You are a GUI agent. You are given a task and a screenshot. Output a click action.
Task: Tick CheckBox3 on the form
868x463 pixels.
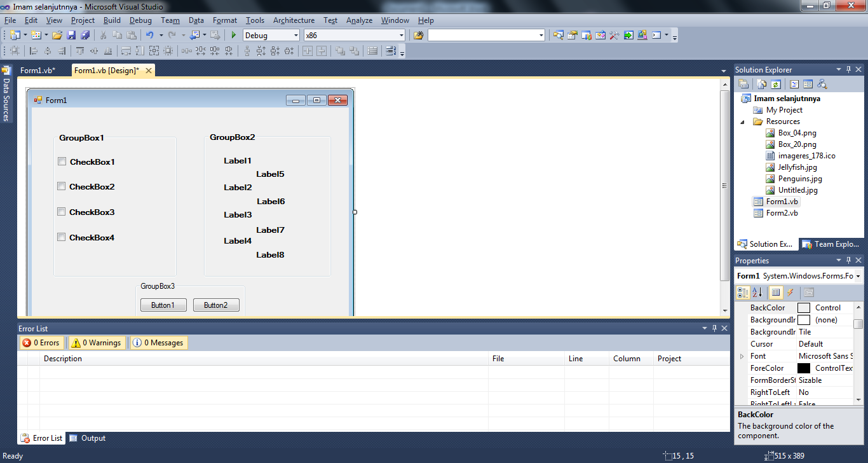(x=62, y=212)
